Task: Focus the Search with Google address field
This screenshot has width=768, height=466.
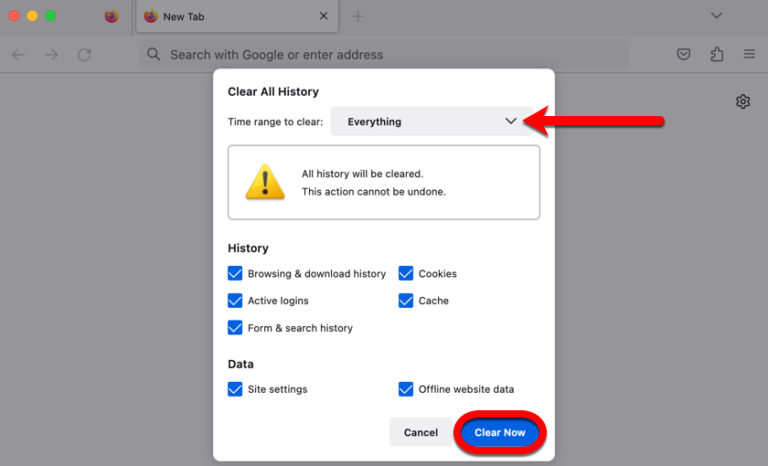Action: click(384, 54)
